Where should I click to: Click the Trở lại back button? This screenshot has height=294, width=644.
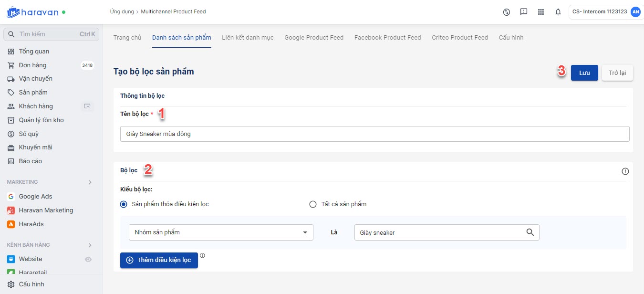click(617, 73)
